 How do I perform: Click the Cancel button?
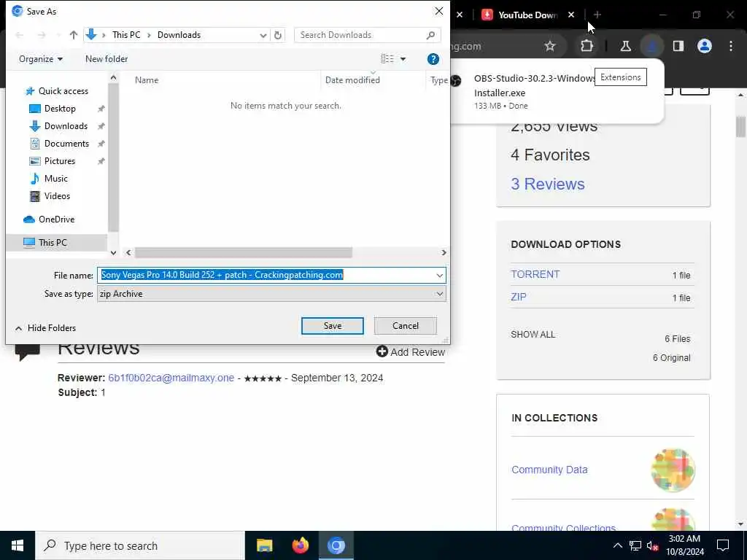click(x=406, y=326)
